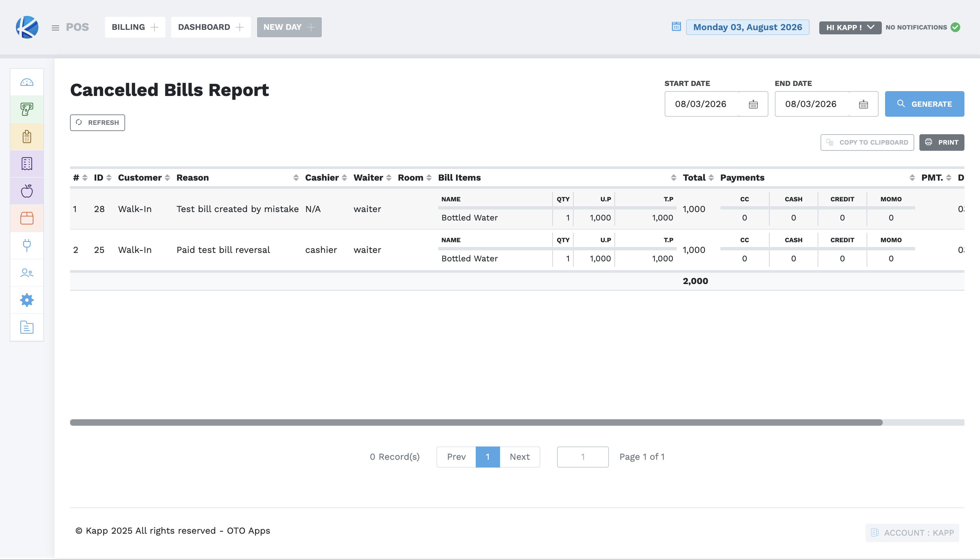The height and width of the screenshot is (559, 980).
Task: Sort the table by Bill Items column
Action: click(673, 178)
